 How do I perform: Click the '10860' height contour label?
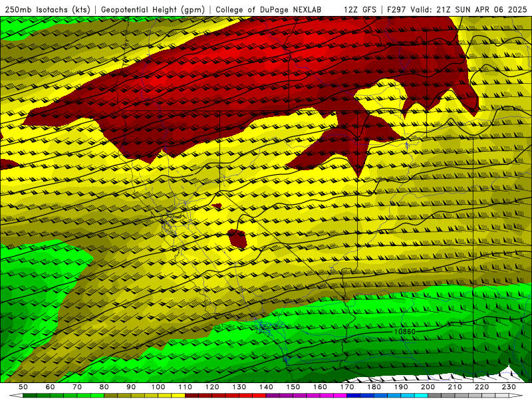[405, 331]
